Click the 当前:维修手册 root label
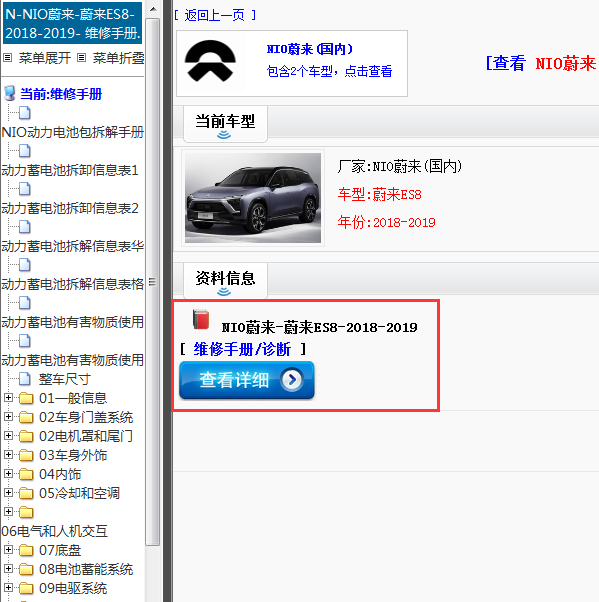The image size is (599, 602). pyautogui.click(x=61, y=94)
